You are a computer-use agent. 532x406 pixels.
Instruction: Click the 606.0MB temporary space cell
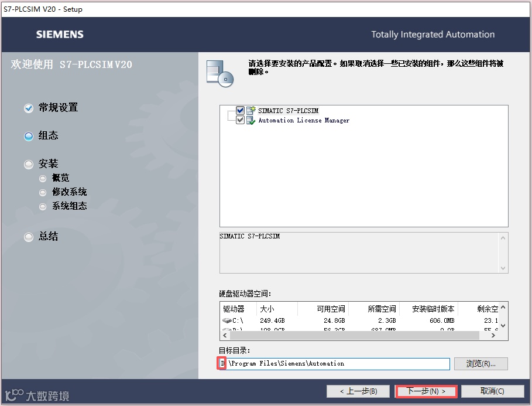click(442, 320)
